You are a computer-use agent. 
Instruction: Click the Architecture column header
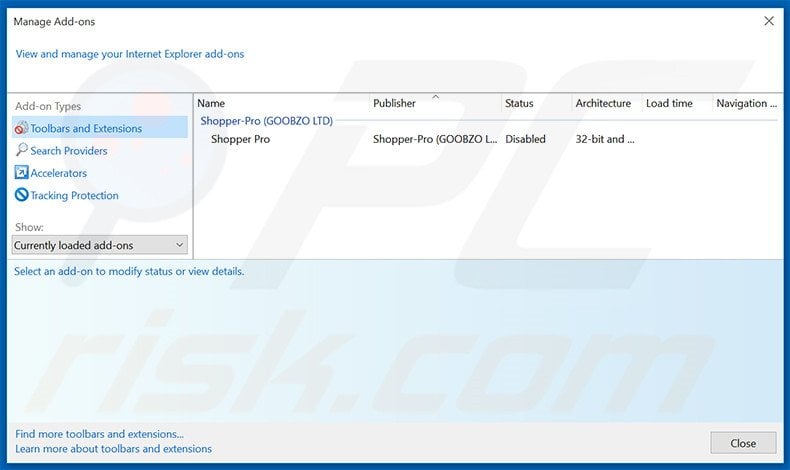(x=603, y=103)
